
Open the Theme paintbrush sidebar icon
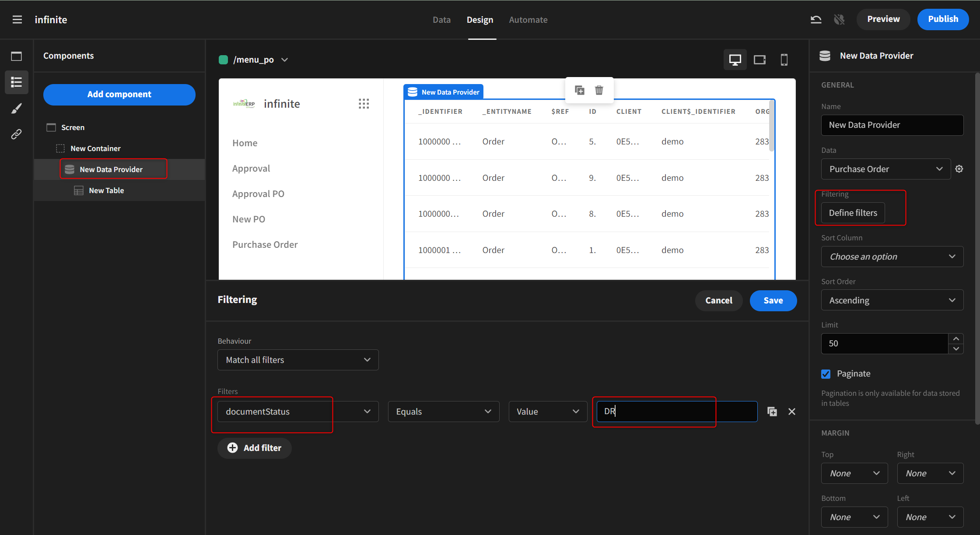16,108
